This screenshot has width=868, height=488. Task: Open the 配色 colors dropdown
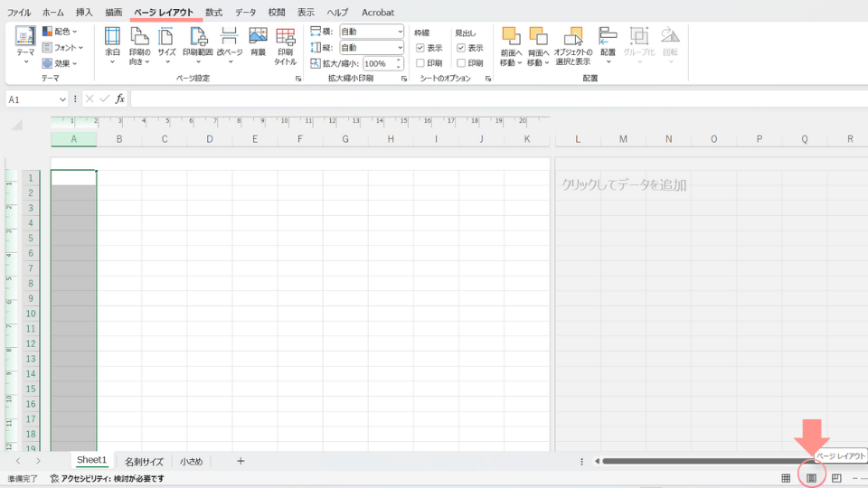point(61,32)
